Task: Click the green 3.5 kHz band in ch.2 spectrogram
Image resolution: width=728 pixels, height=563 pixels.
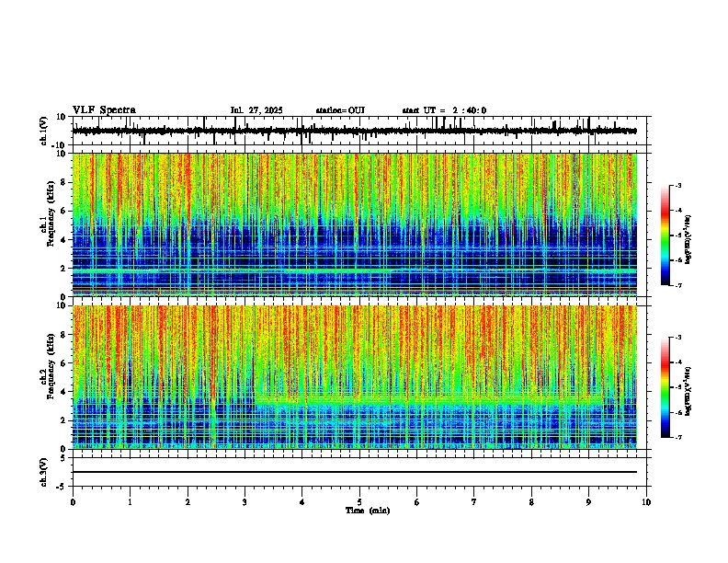Action: (x=429, y=399)
